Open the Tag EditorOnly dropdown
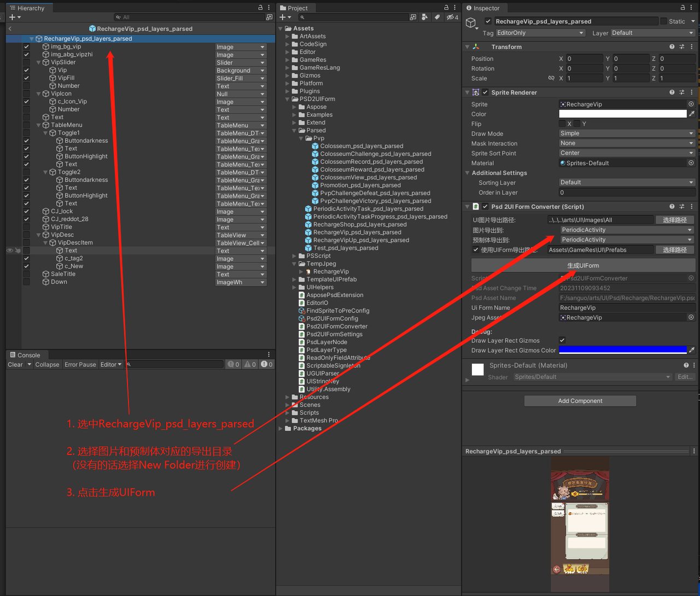The width and height of the screenshot is (700, 596). click(540, 33)
